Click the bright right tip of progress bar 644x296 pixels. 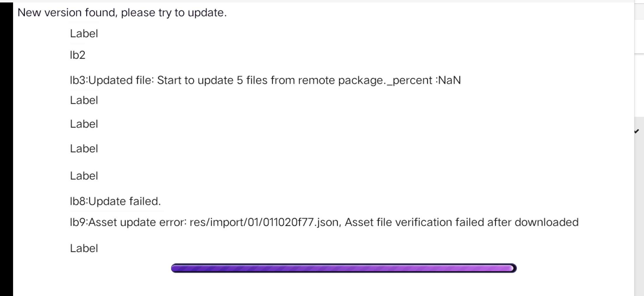[x=512, y=268]
